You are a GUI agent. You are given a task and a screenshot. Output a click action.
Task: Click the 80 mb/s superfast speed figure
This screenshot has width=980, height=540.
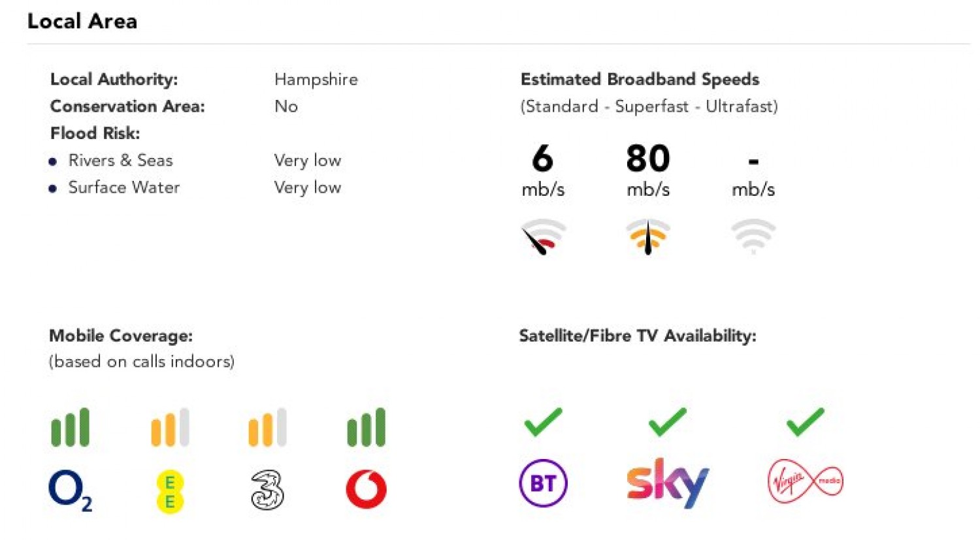[x=647, y=159]
